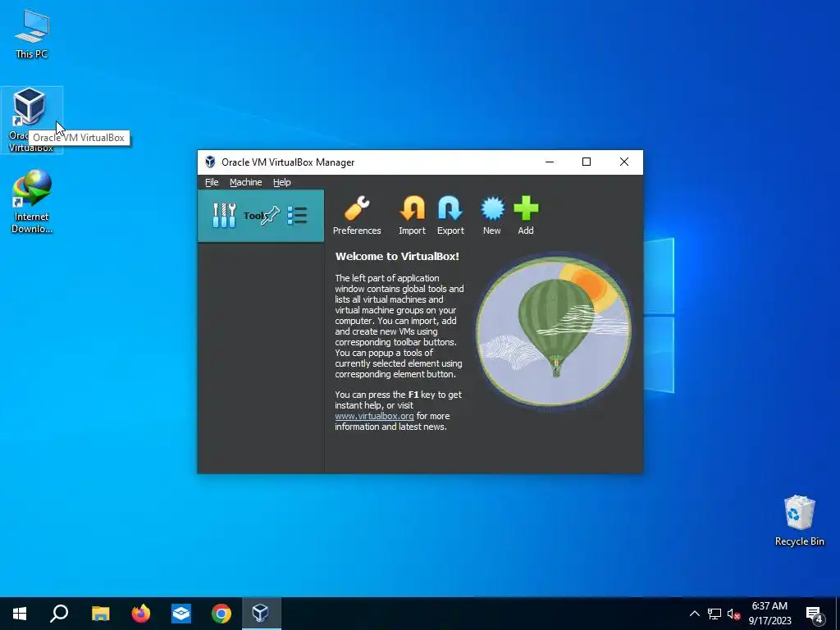Open network status tray icon
Screen dimensions: 840x630
point(714,614)
